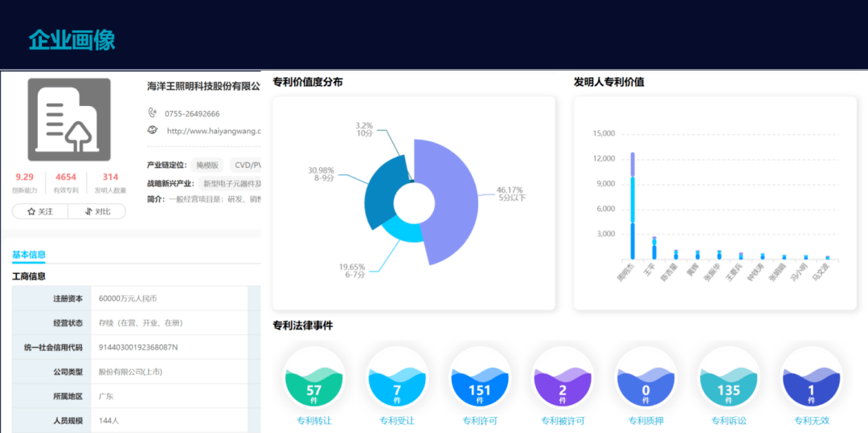Viewport: 868px width, 433px height.
Task: Click the company name 海洋王照明科技股份有限公司
Action: click(203, 86)
